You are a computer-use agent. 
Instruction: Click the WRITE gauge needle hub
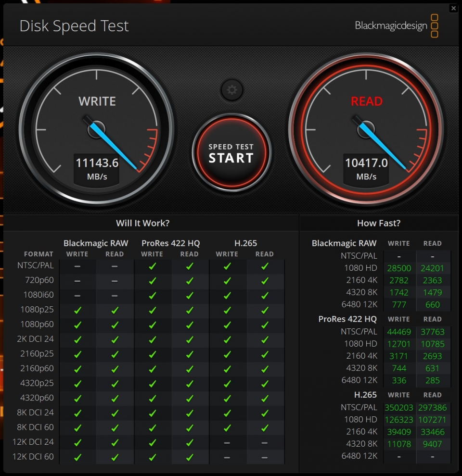(97, 130)
